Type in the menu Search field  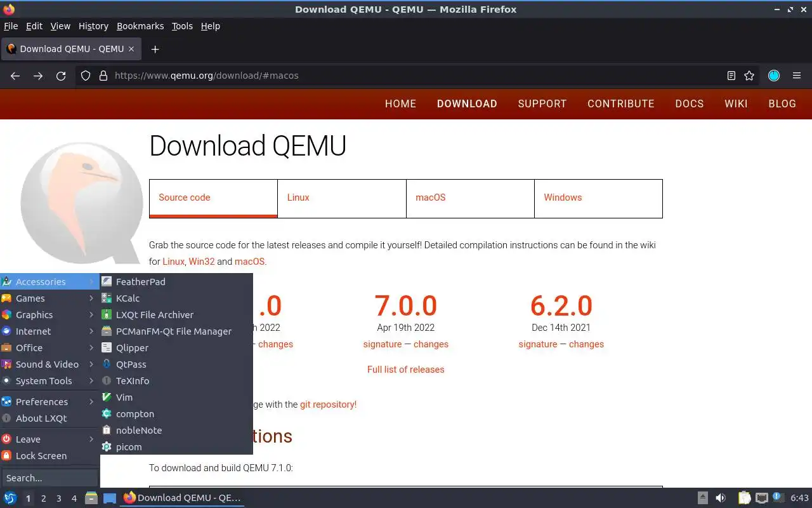point(49,478)
